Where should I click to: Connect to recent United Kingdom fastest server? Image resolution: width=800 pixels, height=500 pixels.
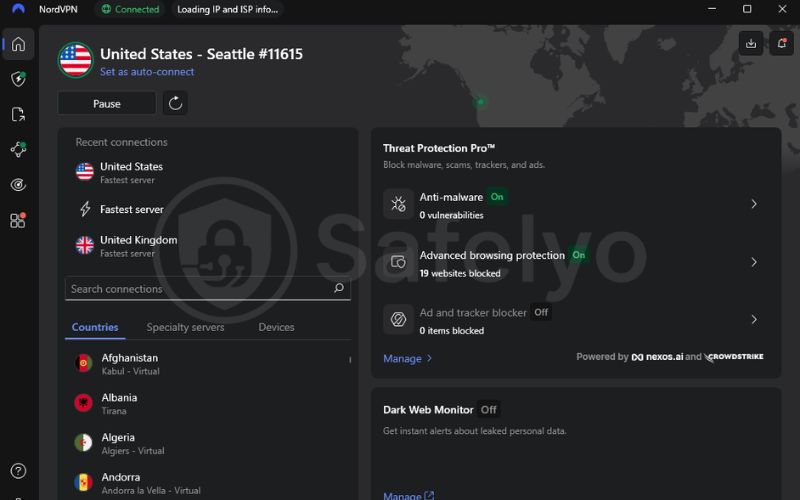coord(208,245)
